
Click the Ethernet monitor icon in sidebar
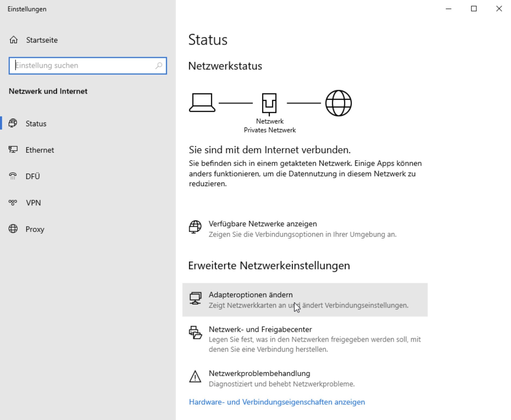13,150
